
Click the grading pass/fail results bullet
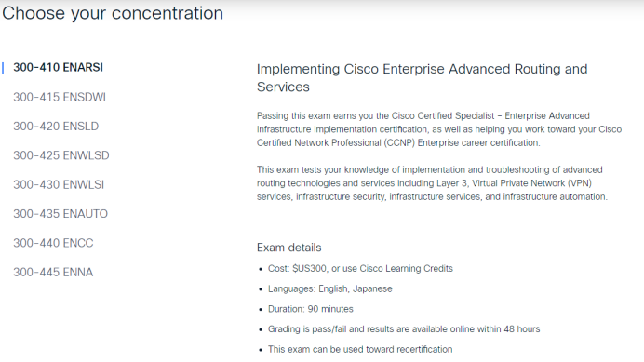pyautogui.click(x=404, y=329)
